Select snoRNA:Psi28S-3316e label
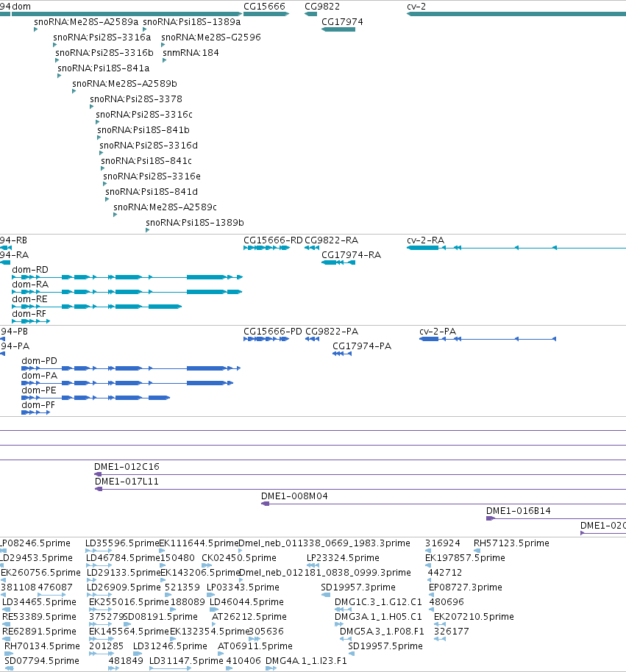This screenshot has width=626, height=672. coord(152,176)
